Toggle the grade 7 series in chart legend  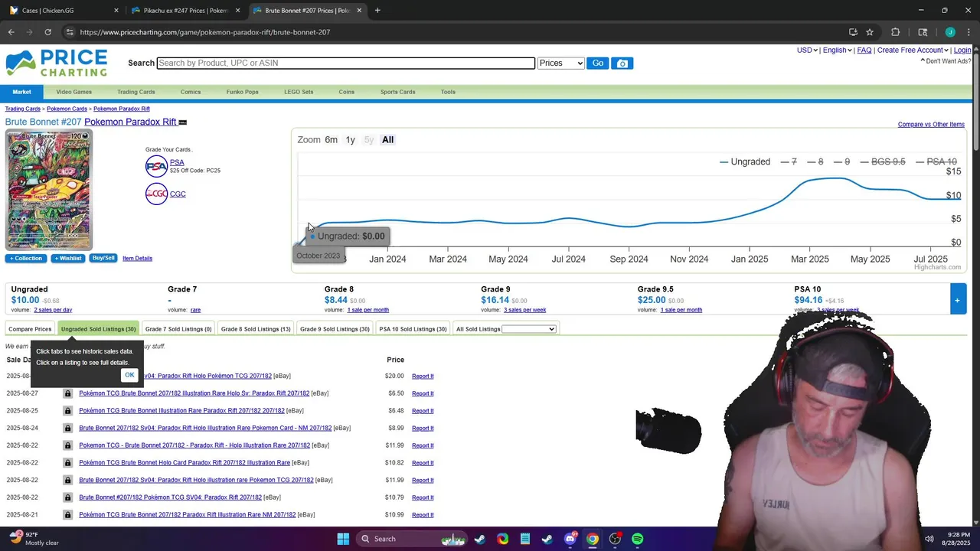pyautogui.click(x=789, y=161)
